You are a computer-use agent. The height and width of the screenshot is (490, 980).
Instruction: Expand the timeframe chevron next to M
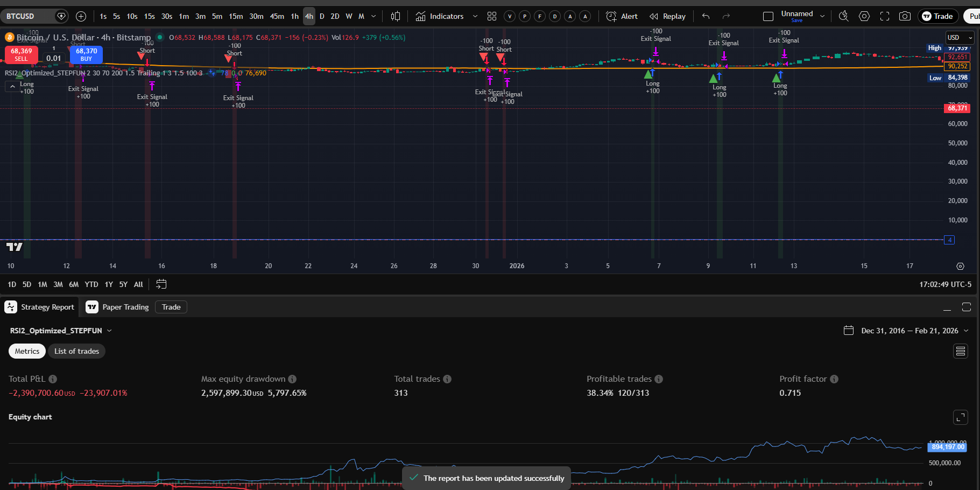(373, 16)
